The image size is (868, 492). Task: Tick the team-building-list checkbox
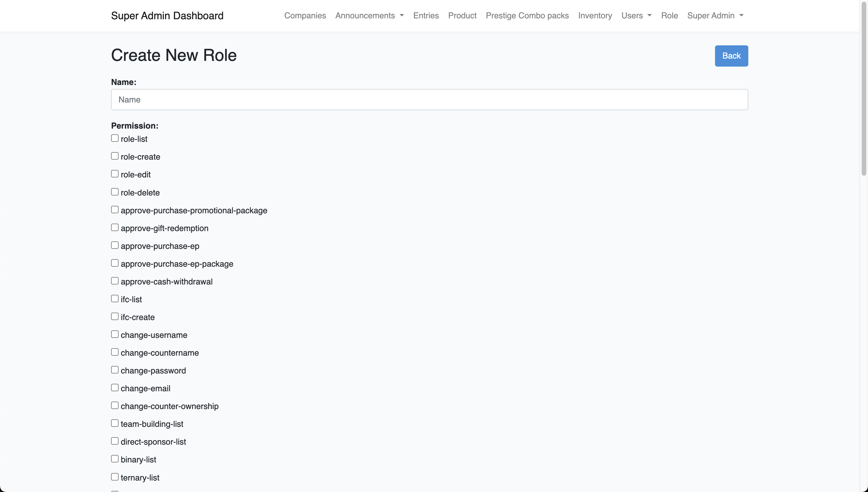[115, 423]
